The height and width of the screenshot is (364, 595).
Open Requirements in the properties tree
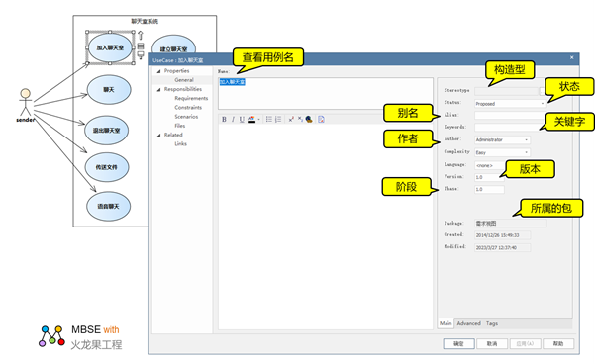[191, 98]
